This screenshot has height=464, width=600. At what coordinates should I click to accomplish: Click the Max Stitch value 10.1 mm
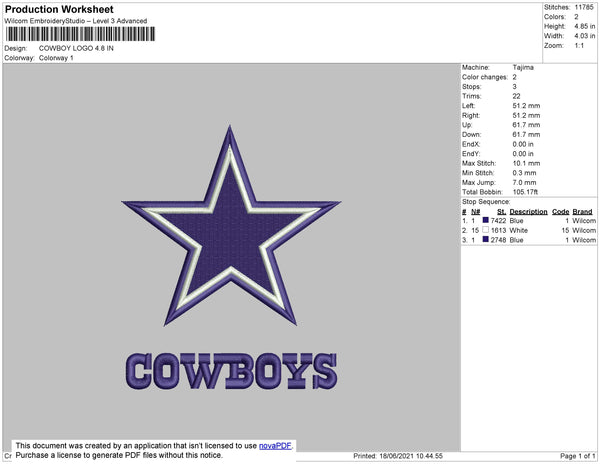527,163
